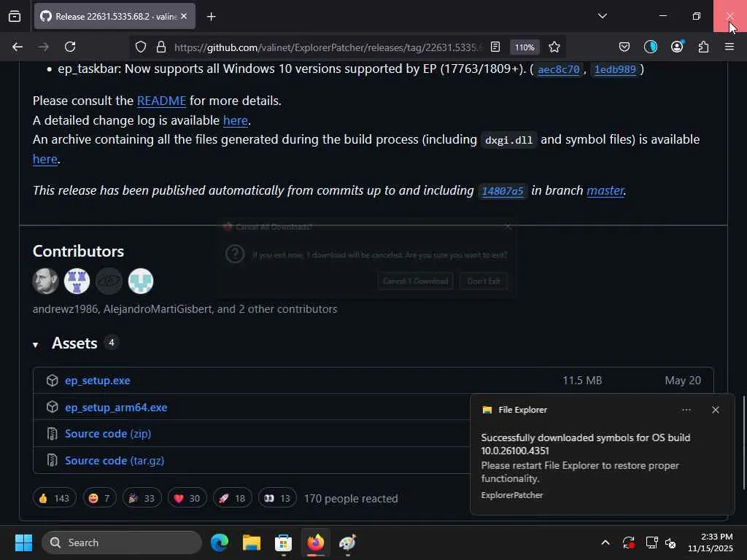Screen dimensions: 747x560
Task: Save page to Pocket
Action: [624, 47]
